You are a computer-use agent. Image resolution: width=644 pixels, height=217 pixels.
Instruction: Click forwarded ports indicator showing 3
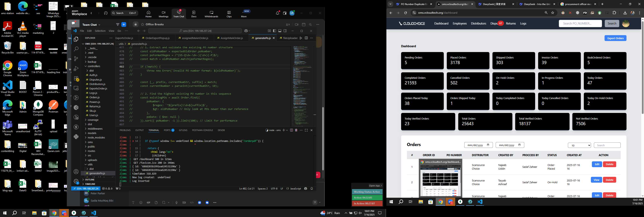point(118,188)
